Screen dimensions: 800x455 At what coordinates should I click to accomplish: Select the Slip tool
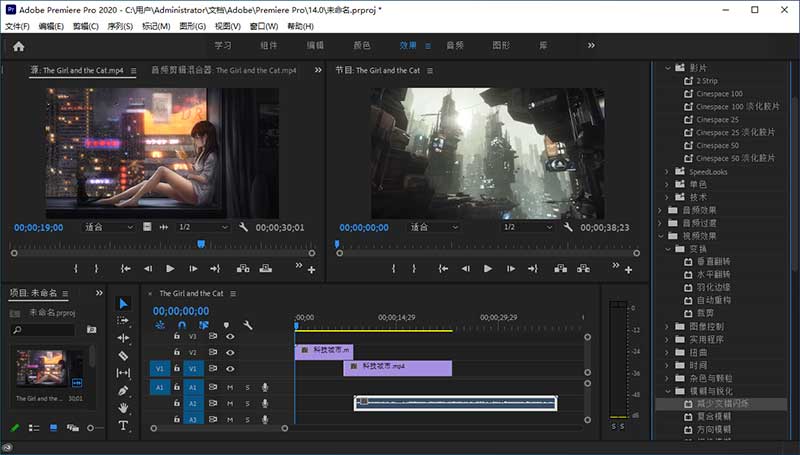pos(123,373)
